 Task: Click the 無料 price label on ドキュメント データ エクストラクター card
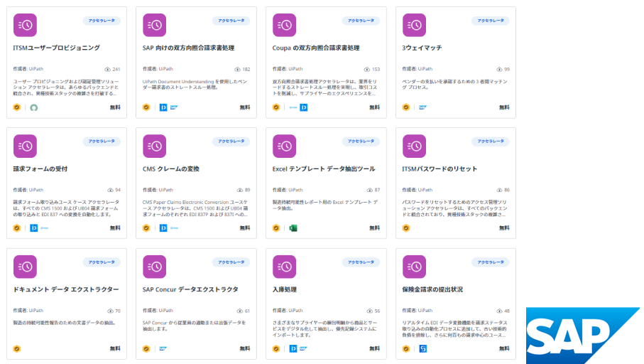(115, 348)
